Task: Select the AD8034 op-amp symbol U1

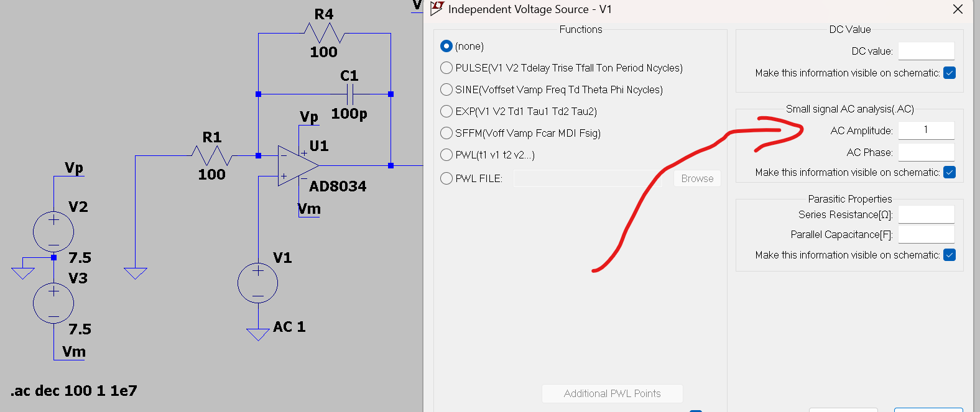Action: (298, 166)
